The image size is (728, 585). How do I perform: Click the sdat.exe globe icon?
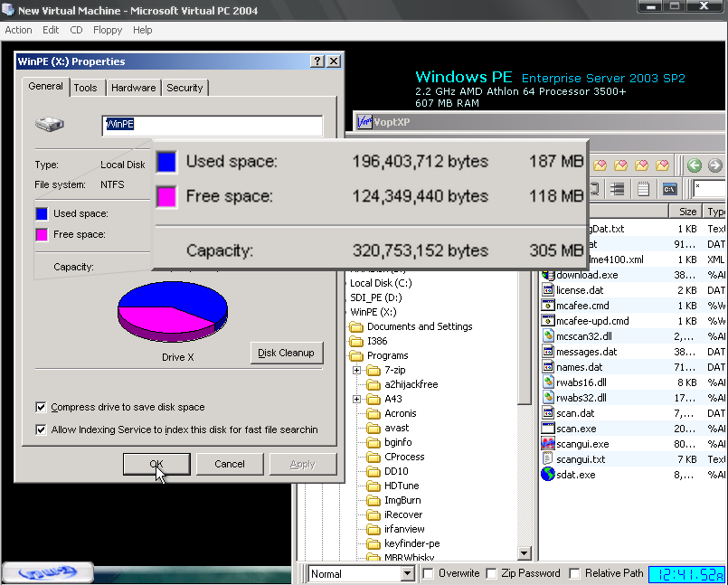coord(548,475)
